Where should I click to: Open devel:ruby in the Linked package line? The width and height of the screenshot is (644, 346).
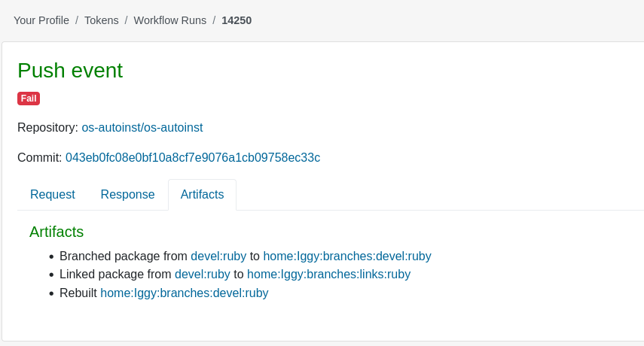203,275
